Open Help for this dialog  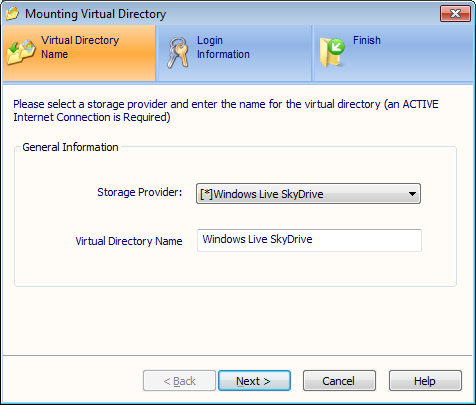425,381
